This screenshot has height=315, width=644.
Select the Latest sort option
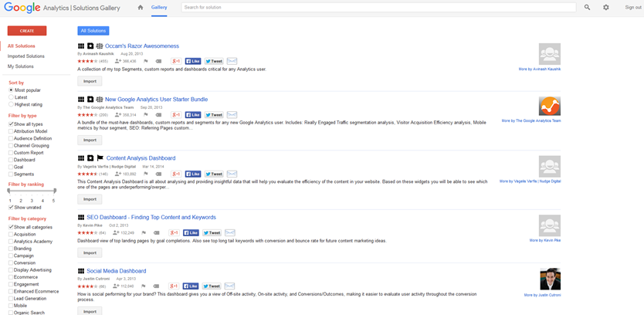11,97
